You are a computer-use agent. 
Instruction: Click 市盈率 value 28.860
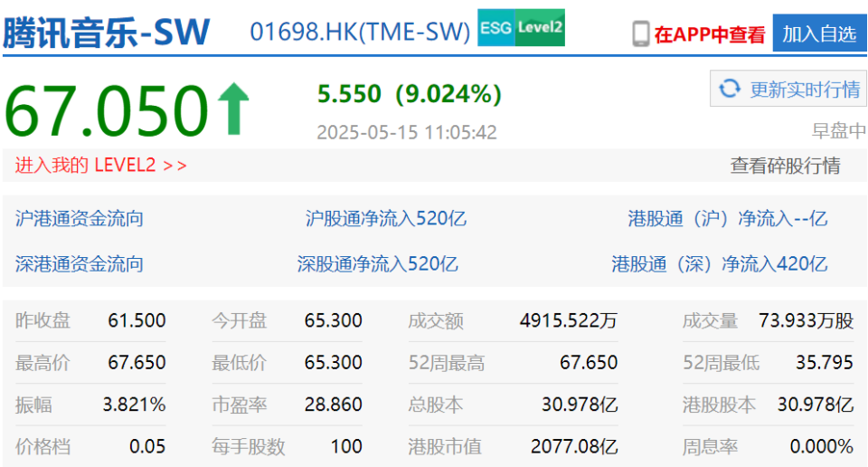point(334,405)
